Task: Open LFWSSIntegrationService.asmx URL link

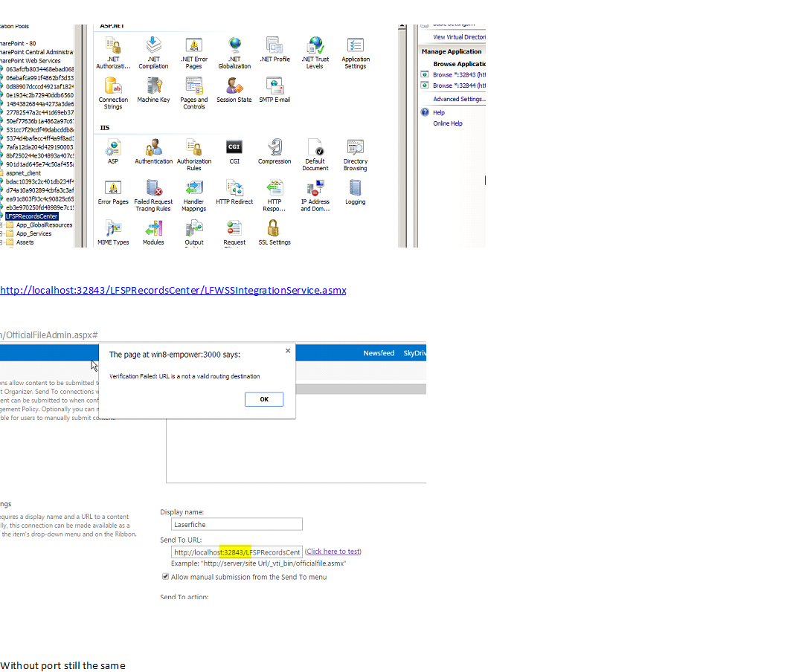Action: pos(173,290)
